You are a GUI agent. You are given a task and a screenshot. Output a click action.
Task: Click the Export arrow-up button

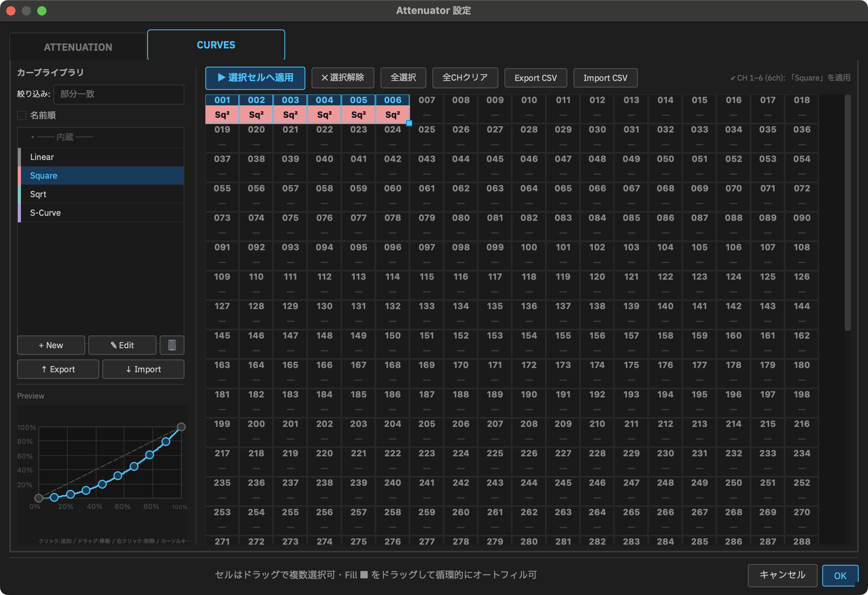(x=58, y=369)
